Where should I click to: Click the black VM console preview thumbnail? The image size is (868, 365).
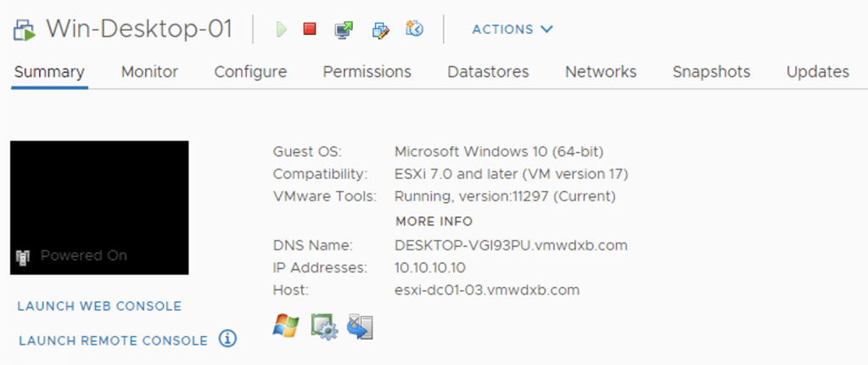tap(99, 207)
